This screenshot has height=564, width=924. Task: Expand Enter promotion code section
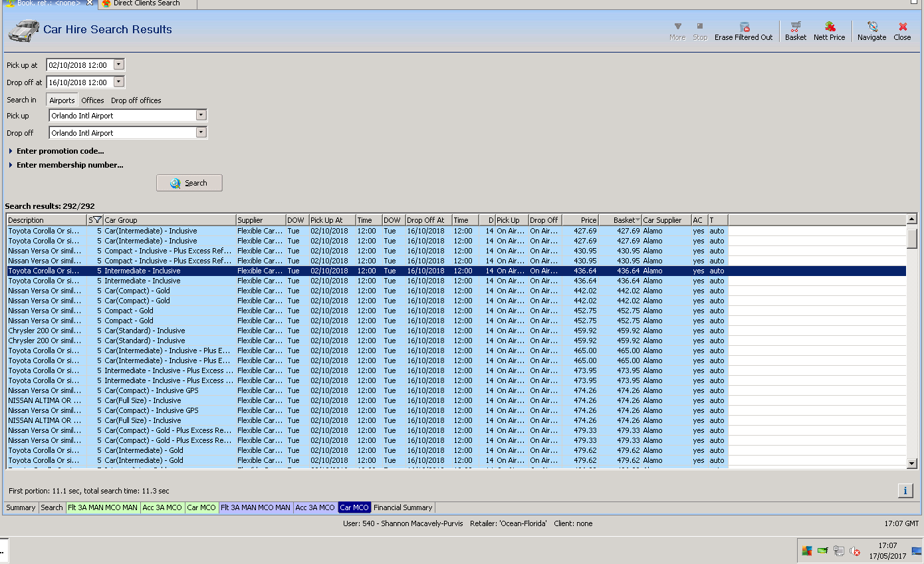(60, 151)
